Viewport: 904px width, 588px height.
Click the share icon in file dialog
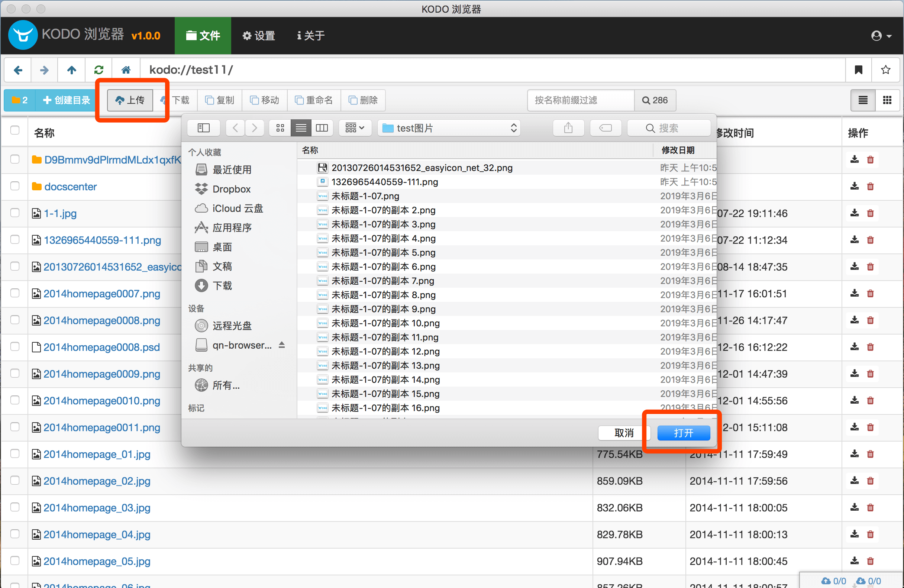568,128
